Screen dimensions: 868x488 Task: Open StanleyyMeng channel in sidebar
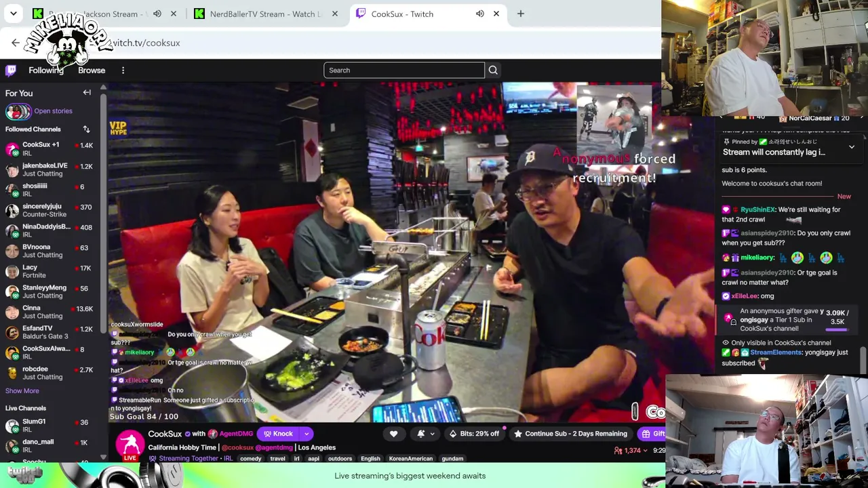point(51,291)
